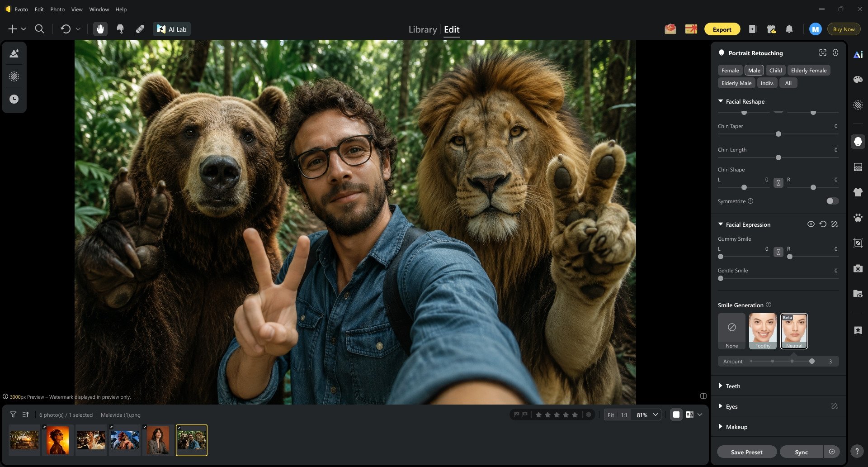Open the compare view options chevron
The height and width of the screenshot is (467, 868).
[700, 415]
